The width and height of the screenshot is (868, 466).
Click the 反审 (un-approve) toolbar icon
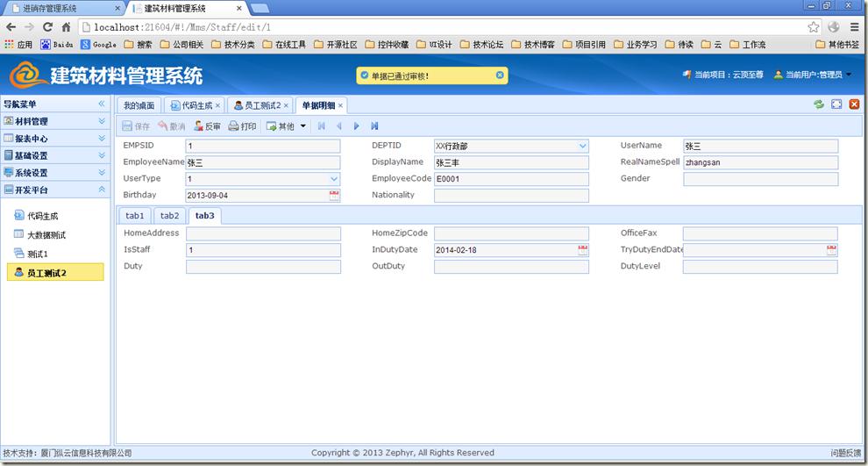coord(199,126)
